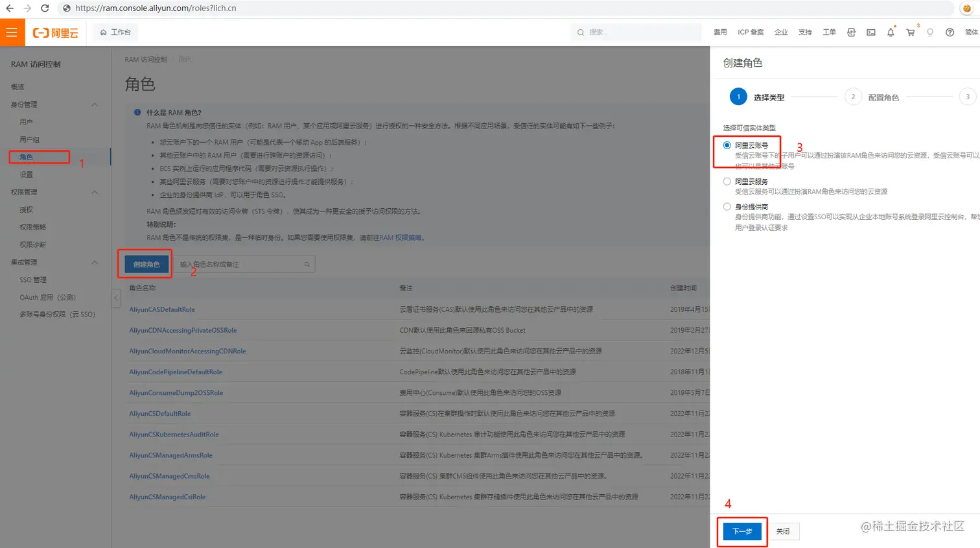Launch Cloud Shell terminal icon
Viewport: 980px width, 548px height.
pyautogui.click(x=871, y=32)
